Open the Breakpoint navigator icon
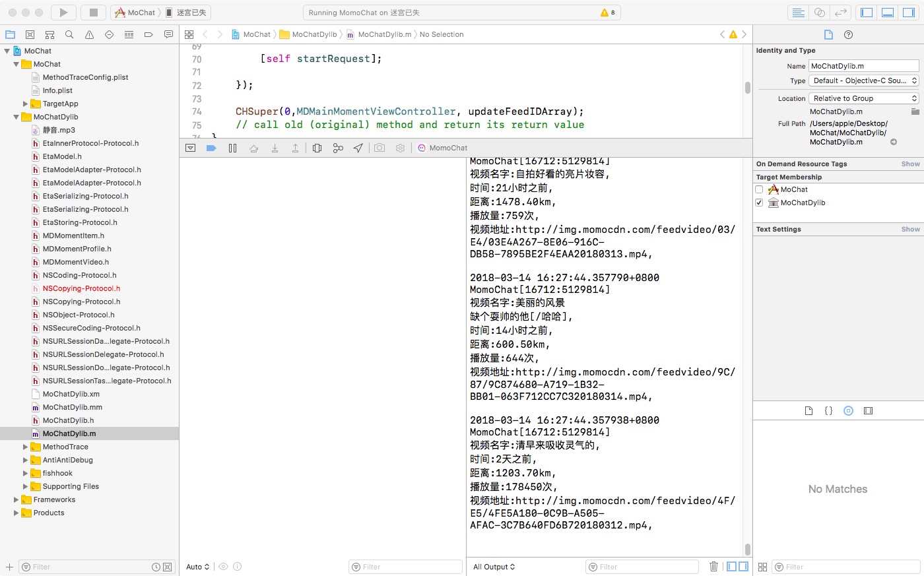Screen dimensions: 924x576 coord(148,34)
